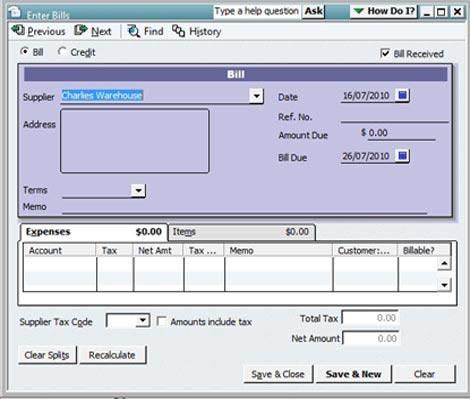The image size is (470, 399).
Task: Open the Date calendar picker icon
Action: tap(402, 95)
